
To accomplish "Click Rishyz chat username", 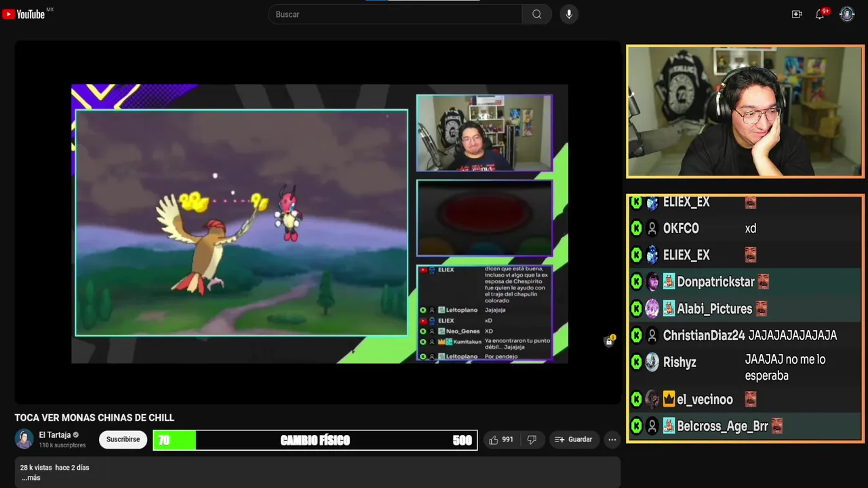I will coord(679,363).
